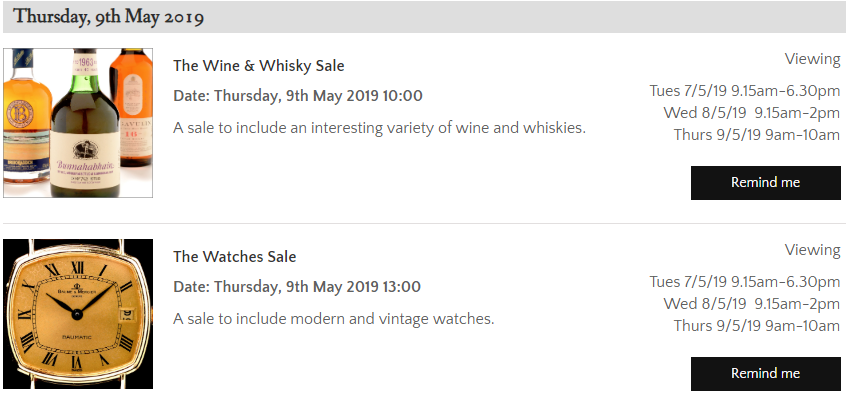Click the Thursday, 9th May 2019 date header
The image size is (850, 402).
point(109,17)
